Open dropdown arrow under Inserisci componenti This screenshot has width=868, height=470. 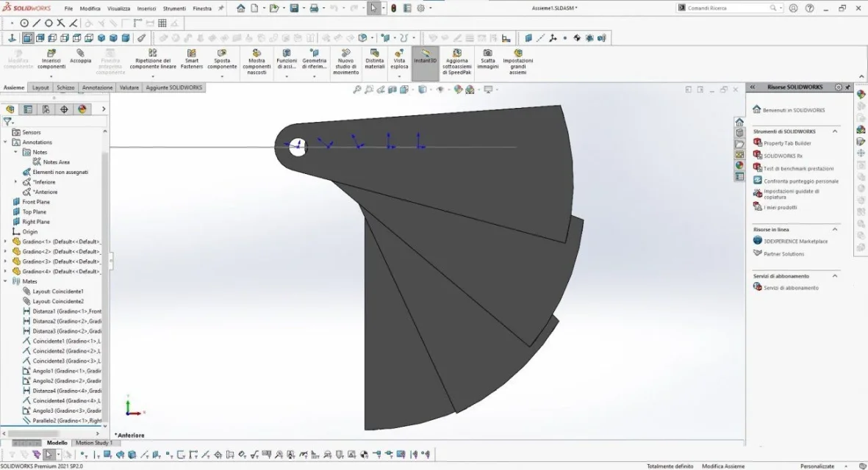point(51,77)
